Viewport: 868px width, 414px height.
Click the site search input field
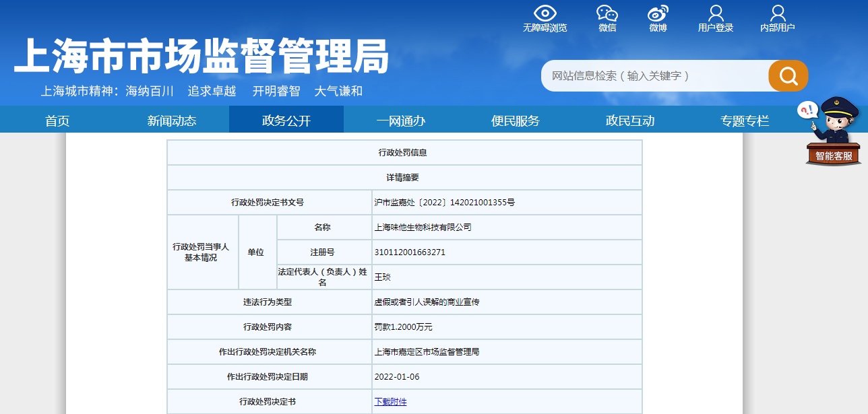click(x=654, y=75)
